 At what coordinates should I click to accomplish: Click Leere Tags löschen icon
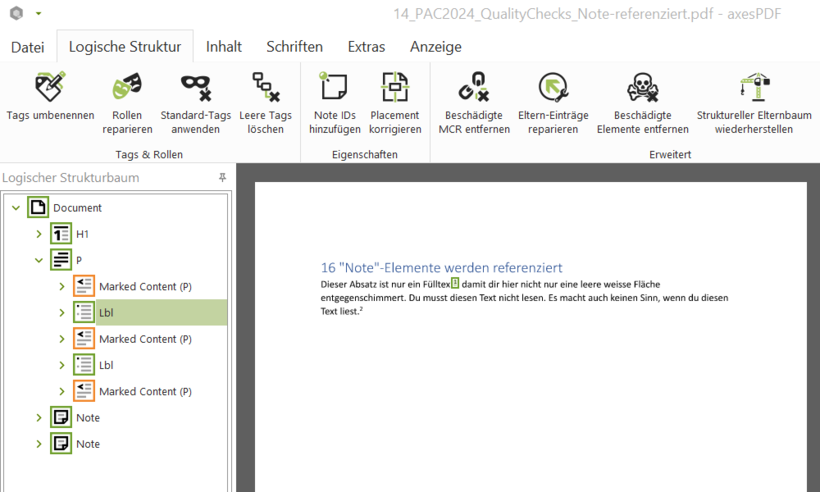[266, 87]
